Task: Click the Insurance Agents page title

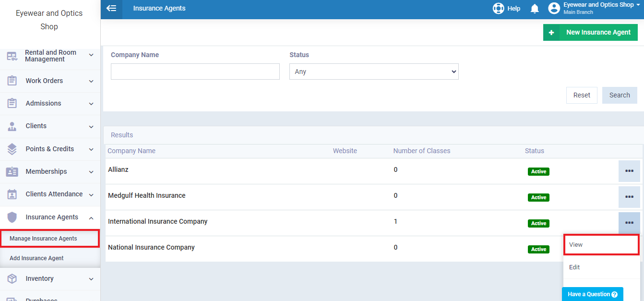Action: pyautogui.click(x=159, y=8)
